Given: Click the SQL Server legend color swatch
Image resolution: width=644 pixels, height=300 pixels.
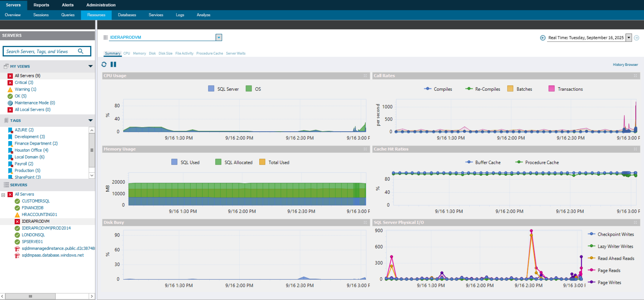Looking at the screenshot, I should 211,88.
